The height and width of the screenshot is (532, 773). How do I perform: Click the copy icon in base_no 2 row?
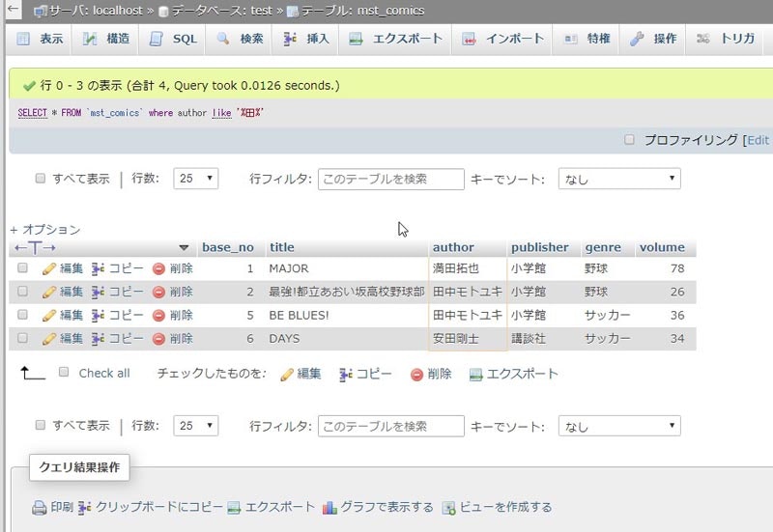coord(98,293)
